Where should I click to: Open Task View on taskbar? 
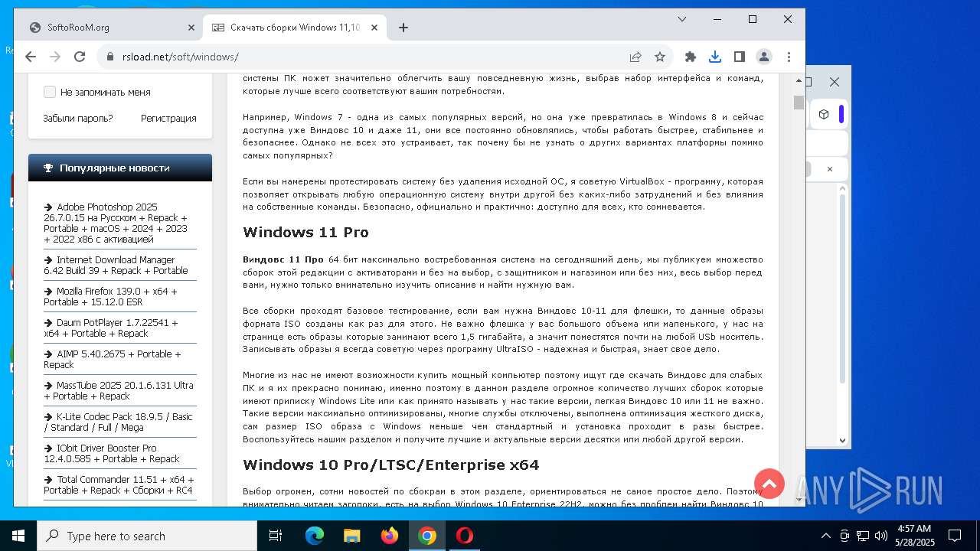coord(276,536)
